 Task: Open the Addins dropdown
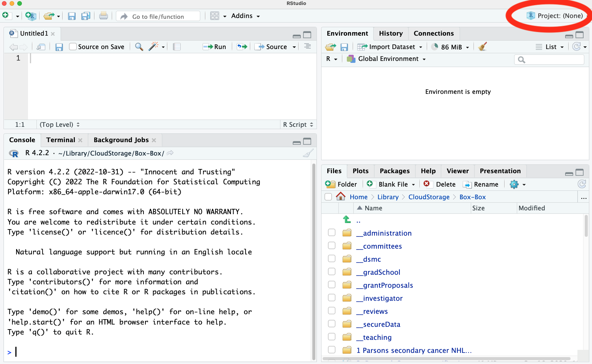(x=246, y=16)
